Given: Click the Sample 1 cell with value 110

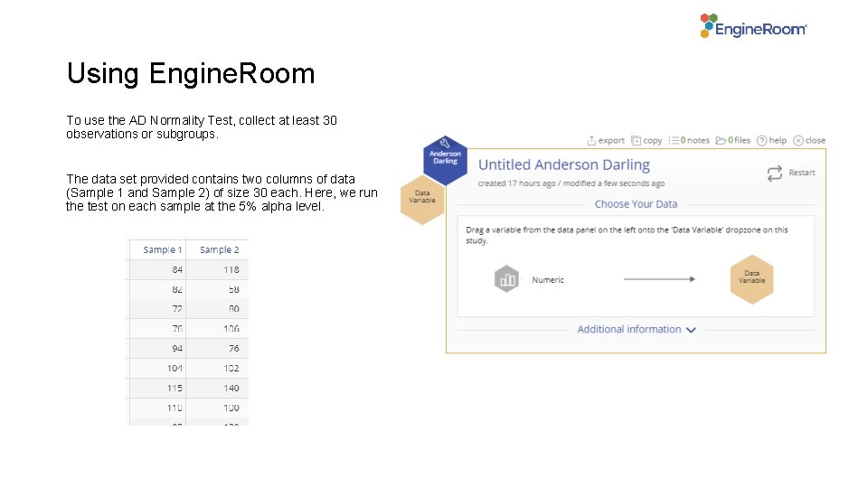Looking at the screenshot, I should coord(157,408).
